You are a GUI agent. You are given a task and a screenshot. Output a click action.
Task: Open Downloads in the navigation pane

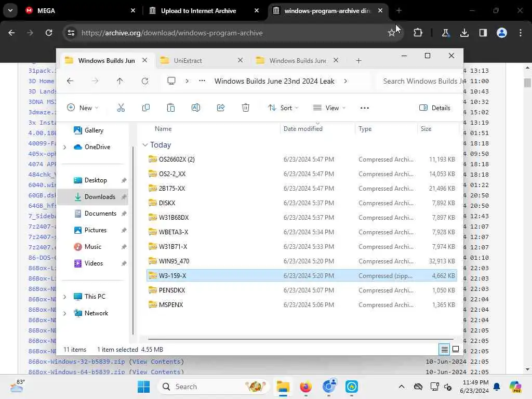tap(93, 197)
